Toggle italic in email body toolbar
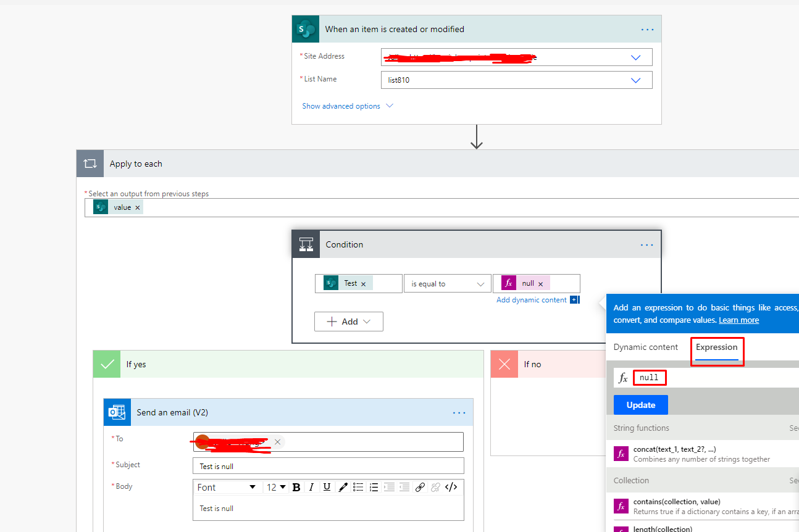Screen dimensions: 799x532 point(312,487)
